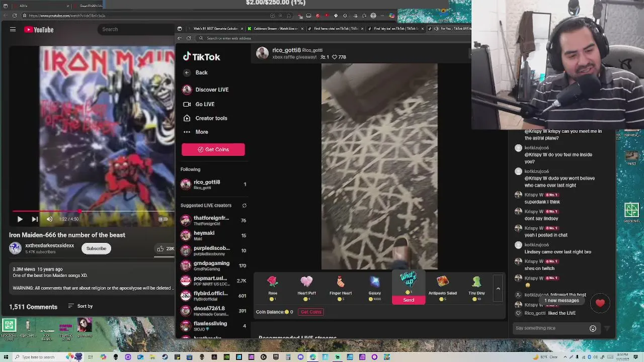644x362 pixels.
Task: Open browser tab actions menu icon
Action: [x=180, y=29]
